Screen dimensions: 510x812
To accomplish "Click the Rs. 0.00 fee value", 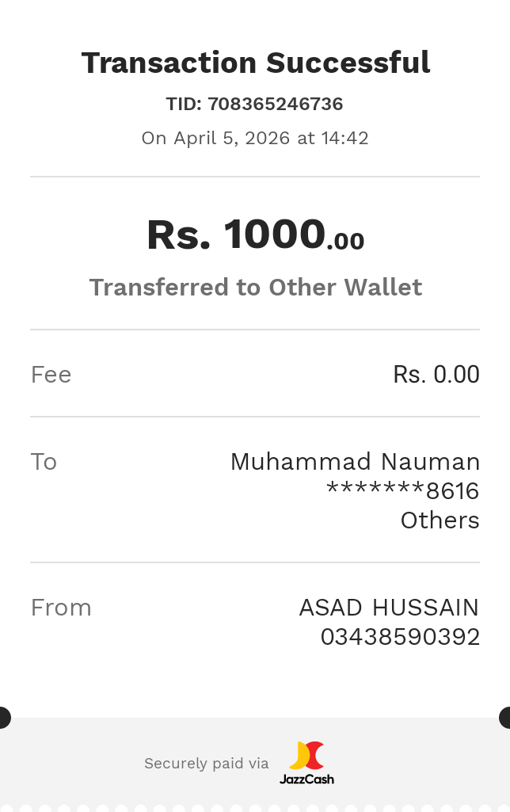I will coord(436,374).
